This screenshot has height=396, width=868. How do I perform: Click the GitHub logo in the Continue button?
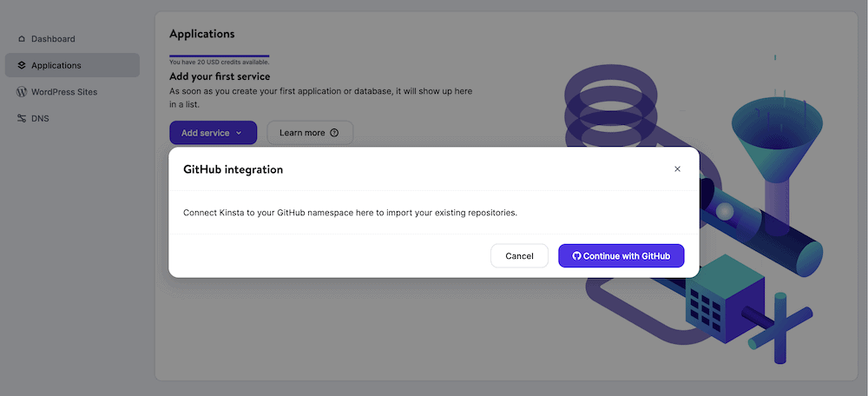coord(576,256)
